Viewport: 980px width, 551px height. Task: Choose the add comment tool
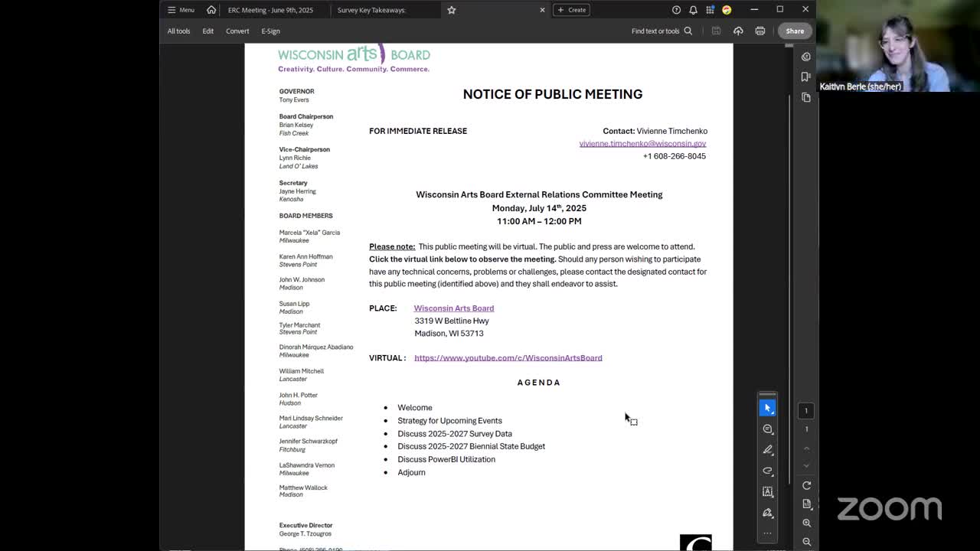(x=767, y=429)
